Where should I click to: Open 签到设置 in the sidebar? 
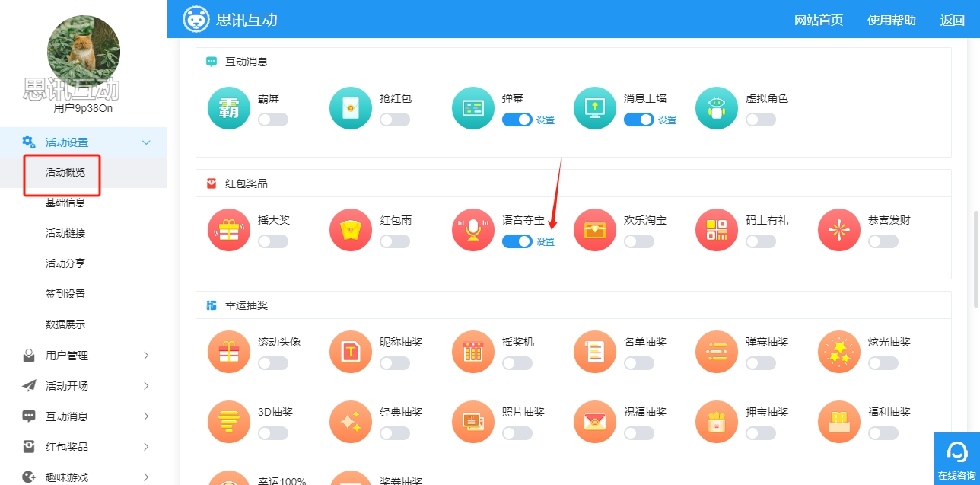click(x=65, y=294)
